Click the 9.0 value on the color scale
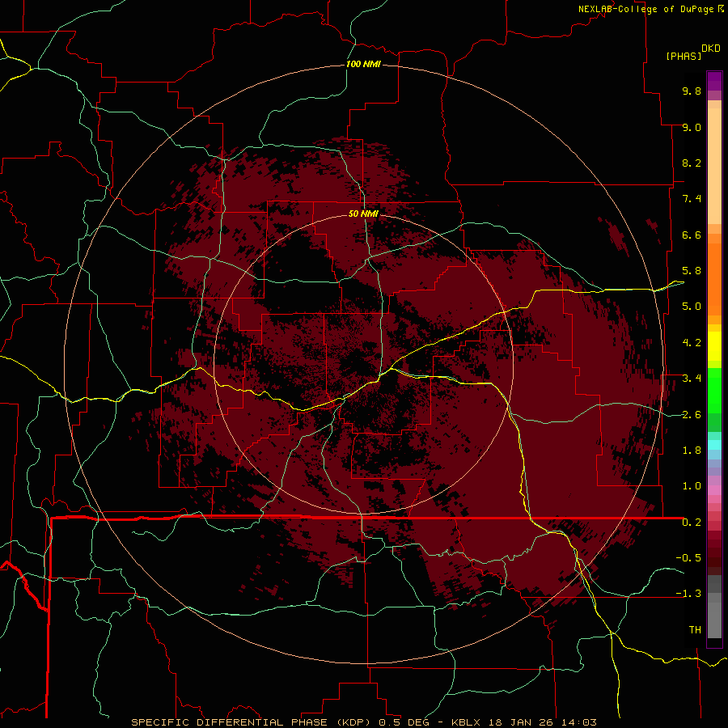Viewport: 728px width, 728px height. (x=692, y=127)
